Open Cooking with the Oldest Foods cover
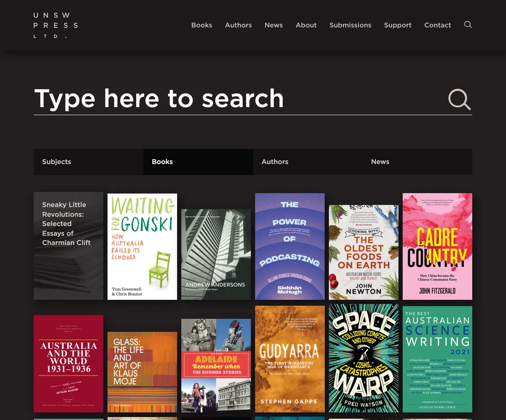506x420 pixels. (363, 252)
